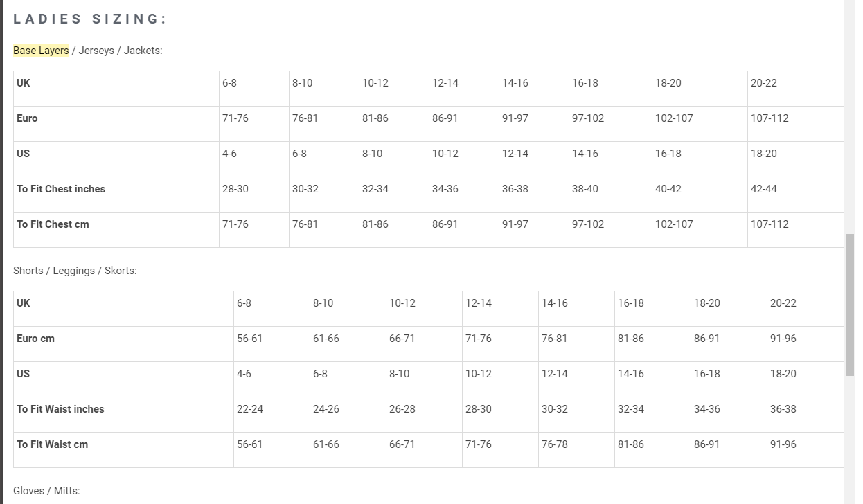Click the "Shorts / Leggings / Skorts:" label
Viewport: 863px width, 504px height.
point(75,271)
